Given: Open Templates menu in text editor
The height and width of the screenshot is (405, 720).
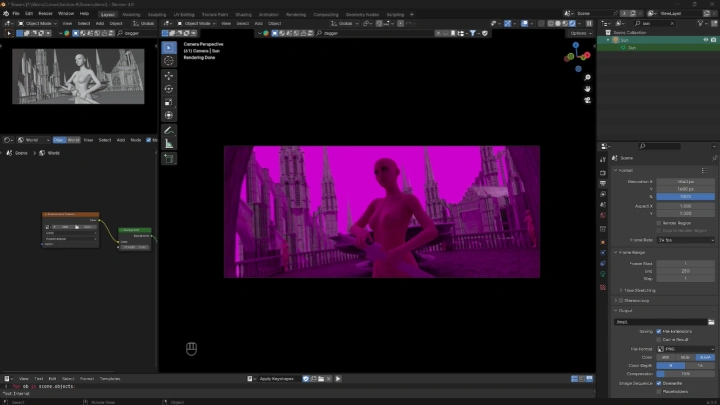Looking at the screenshot, I should [x=110, y=379].
